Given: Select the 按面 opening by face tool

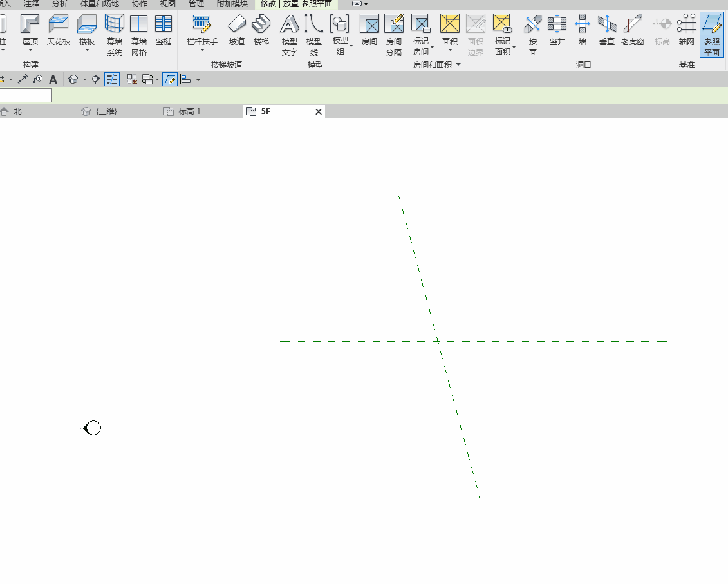Looking at the screenshot, I should point(532,35).
